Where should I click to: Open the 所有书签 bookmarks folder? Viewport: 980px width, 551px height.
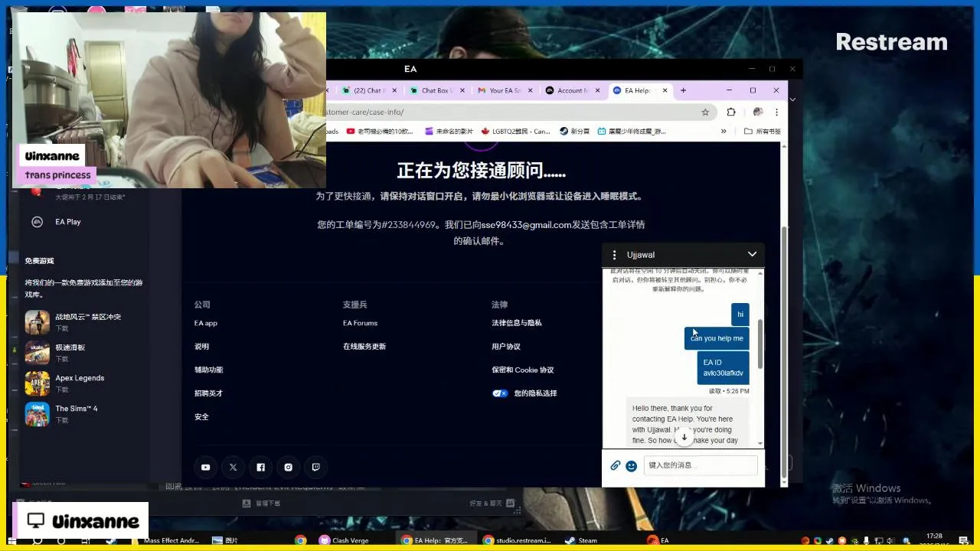click(763, 131)
